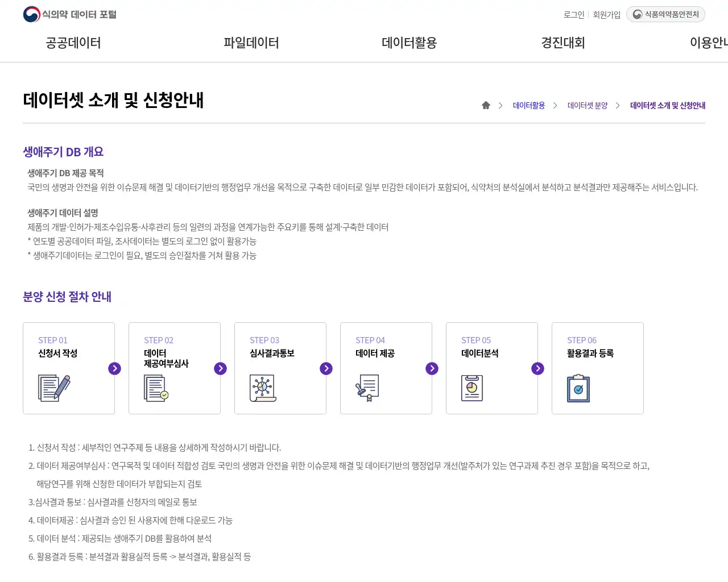728x582 pixels.
Task: Click the 생애주기 DB 개요 heading
Action: 63,152
